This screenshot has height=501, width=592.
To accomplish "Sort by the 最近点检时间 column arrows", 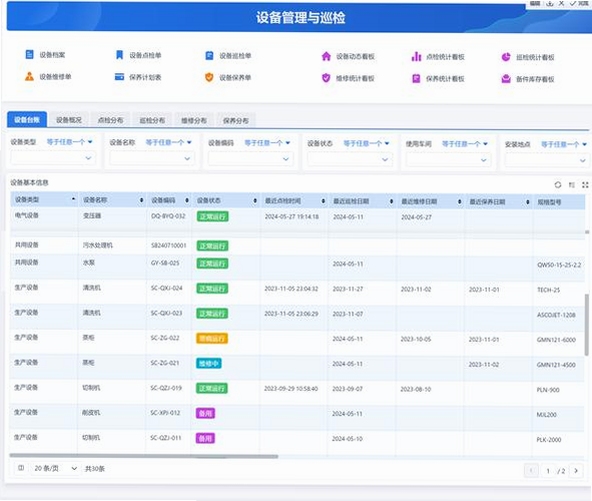I will pos(323,201).
